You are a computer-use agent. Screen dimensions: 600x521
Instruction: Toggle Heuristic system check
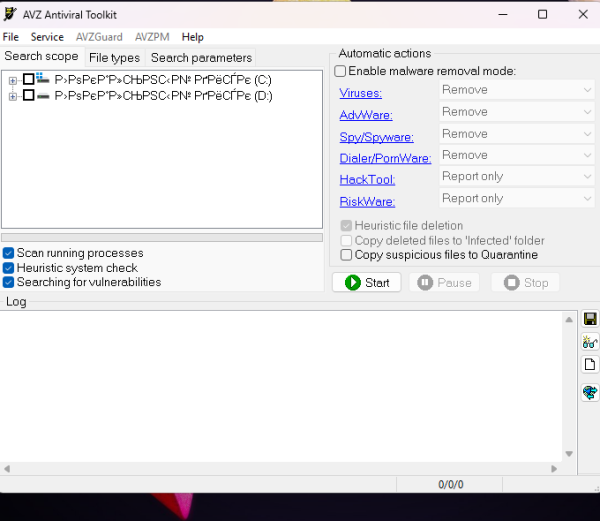pos(8,268)
